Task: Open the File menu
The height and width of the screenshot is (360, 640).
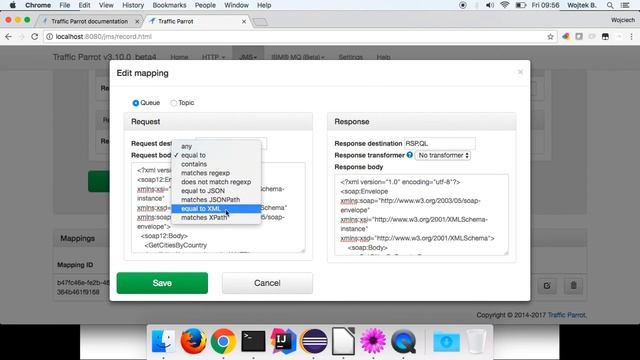Action: 64,5
